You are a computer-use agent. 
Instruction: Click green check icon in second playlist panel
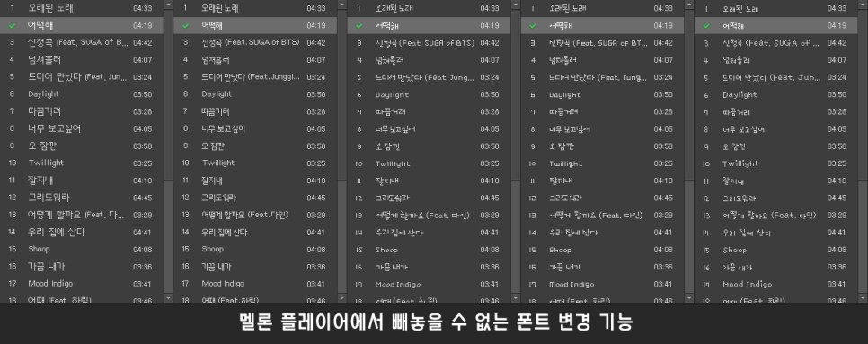coord(185,25)
